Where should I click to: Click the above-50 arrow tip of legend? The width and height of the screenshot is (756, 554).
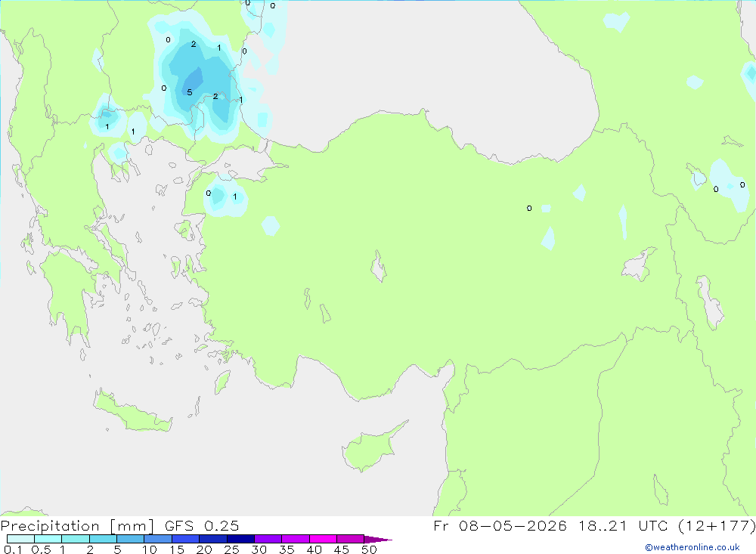click(378, 539)
